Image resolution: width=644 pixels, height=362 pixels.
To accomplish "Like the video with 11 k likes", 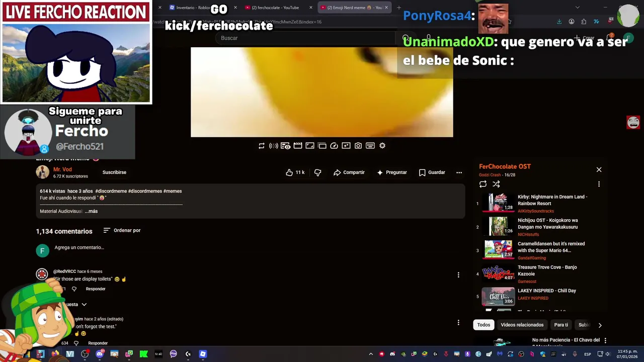I will coord(295,172).
